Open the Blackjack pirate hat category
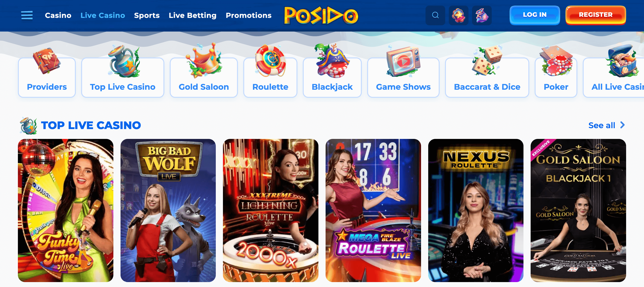The width and height of the screenshot is (644, 287). (332, 77)
